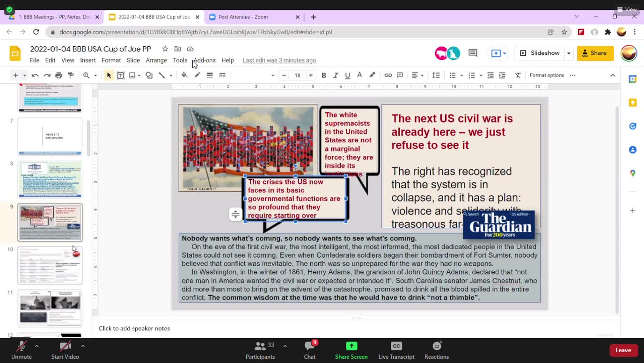Open the Tools menu
The height and width of the screenshot is (363, 644).
[180, 60]
